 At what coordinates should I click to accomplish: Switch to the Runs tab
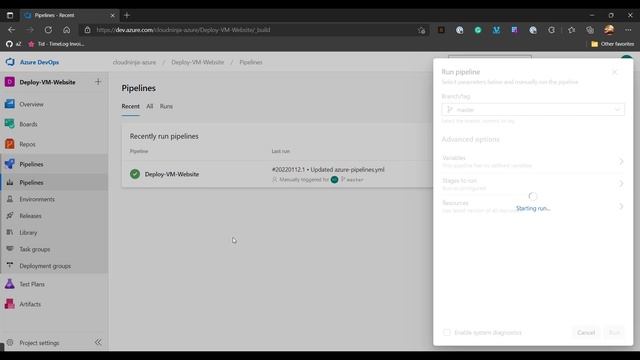(x=166, y=106)
